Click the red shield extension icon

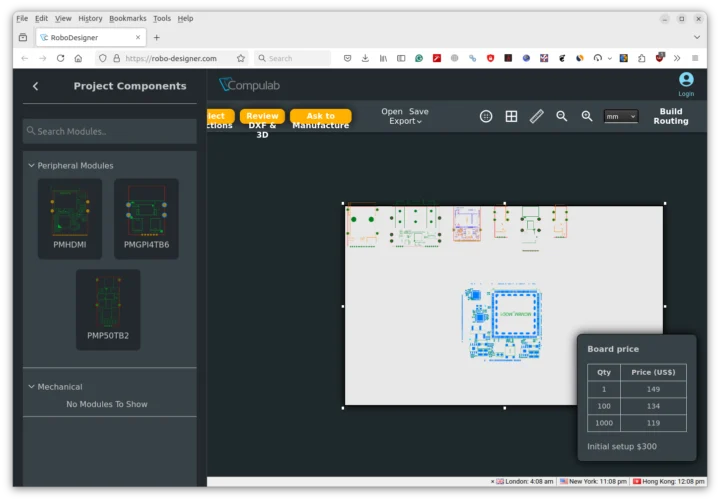[490, 58]
